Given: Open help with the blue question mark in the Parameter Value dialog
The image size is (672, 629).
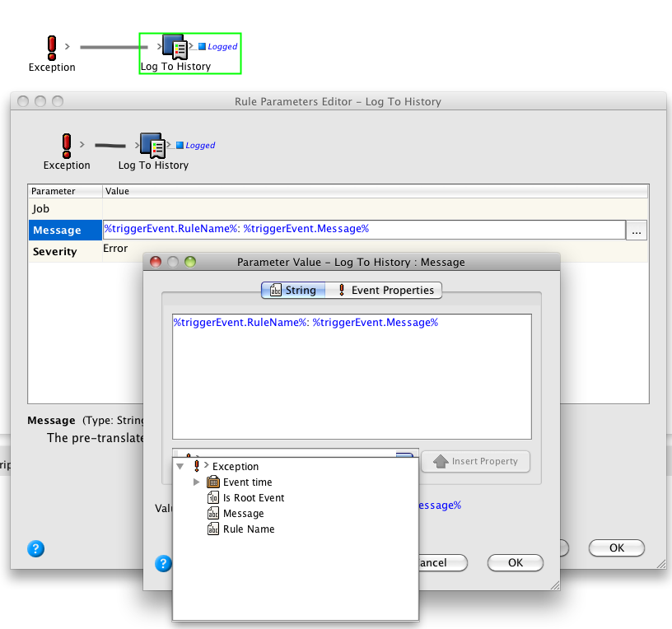Looking at the screenshot, I should pos(163,563).
